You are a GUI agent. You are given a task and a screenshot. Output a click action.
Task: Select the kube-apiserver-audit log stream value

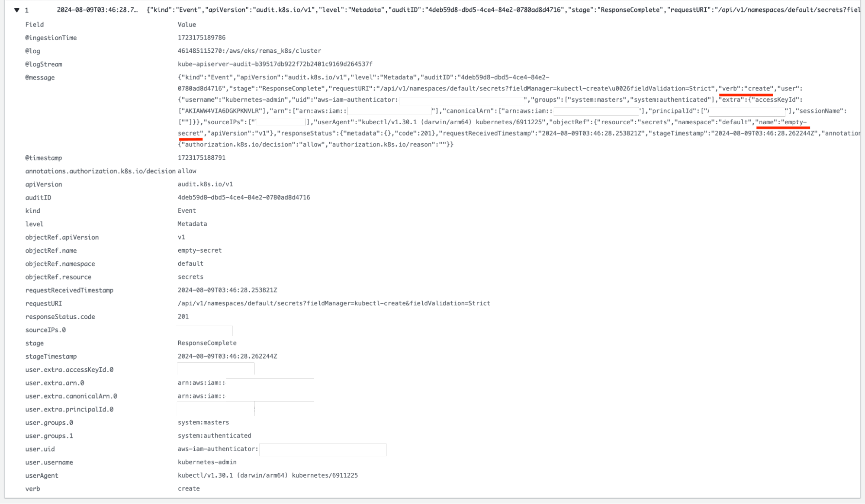click(275, 64)
